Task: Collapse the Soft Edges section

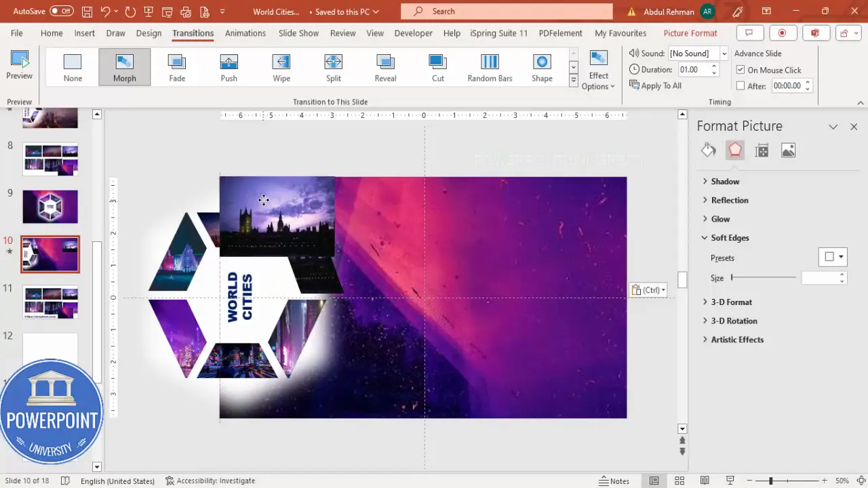Action: pyautogui.click(x=730, y=238)
